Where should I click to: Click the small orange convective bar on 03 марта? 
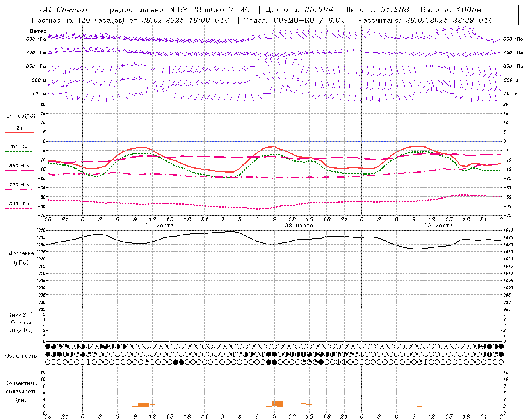coord(420,407)
